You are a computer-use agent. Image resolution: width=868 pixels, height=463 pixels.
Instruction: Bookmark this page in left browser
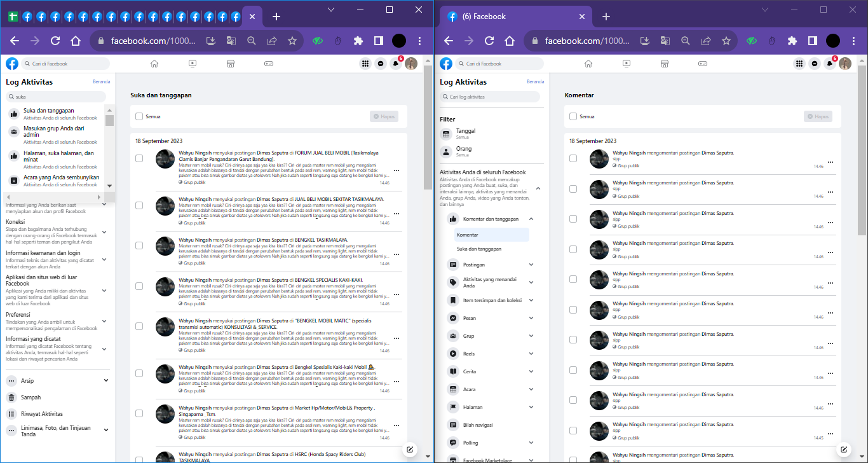292,41
